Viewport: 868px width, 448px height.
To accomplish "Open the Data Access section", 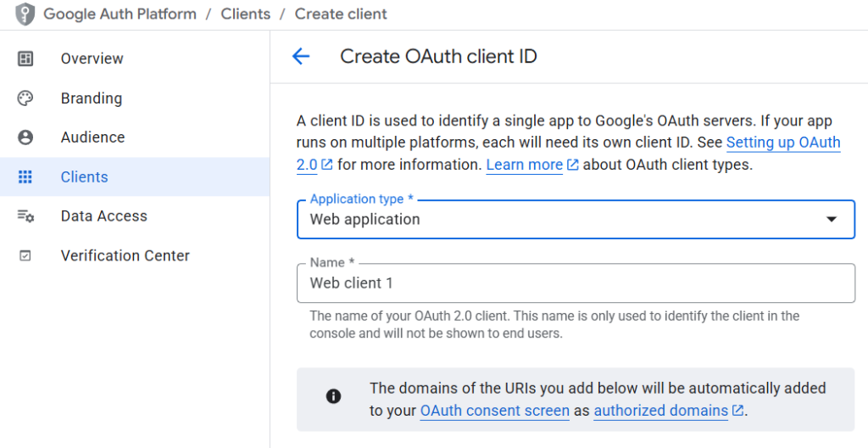I will pos(135,216).
